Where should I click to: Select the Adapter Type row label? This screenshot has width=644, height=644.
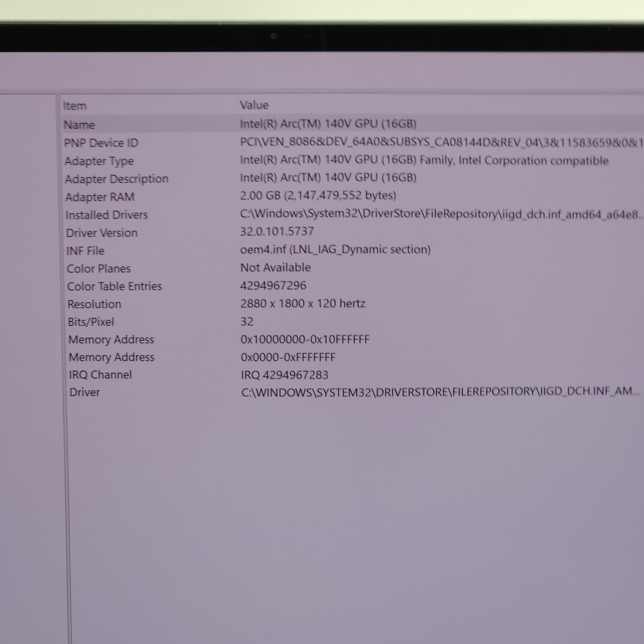point(99,161)
